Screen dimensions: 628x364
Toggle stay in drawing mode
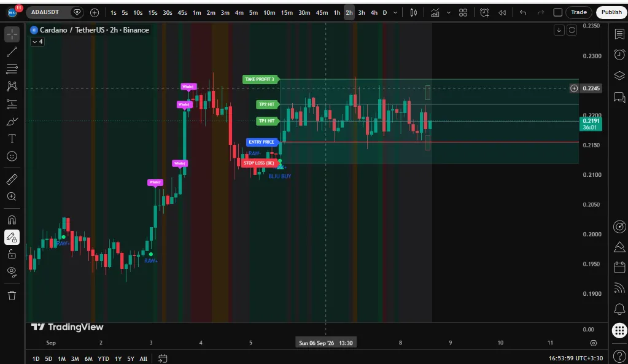tap(12, 238)
